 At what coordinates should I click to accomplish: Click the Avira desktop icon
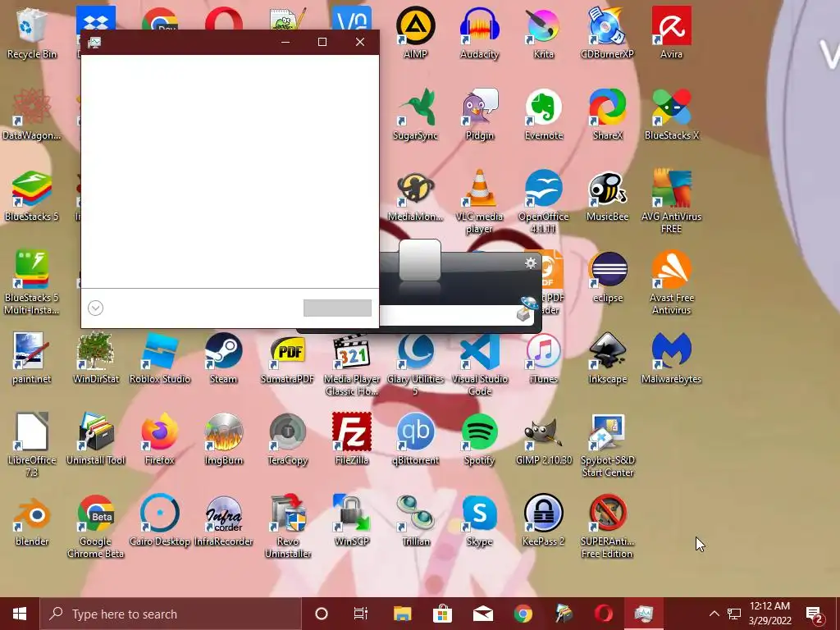(x=671, y=33)
